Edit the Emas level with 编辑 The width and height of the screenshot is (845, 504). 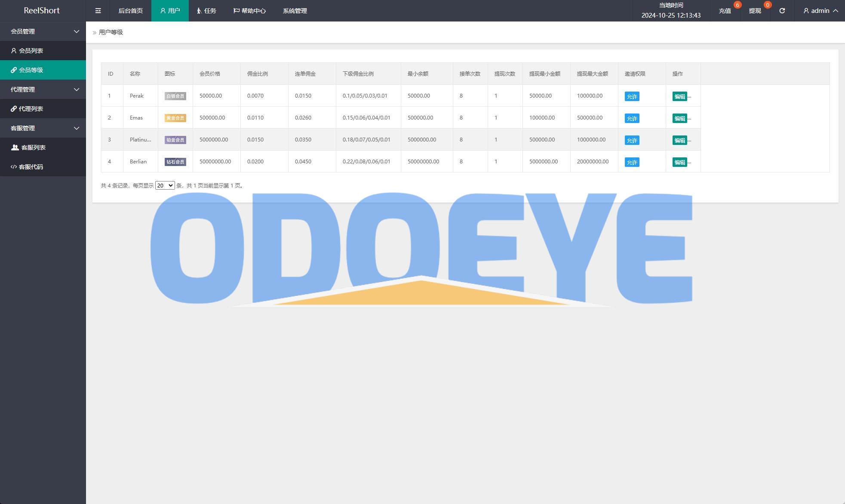[x=679, y=118]
